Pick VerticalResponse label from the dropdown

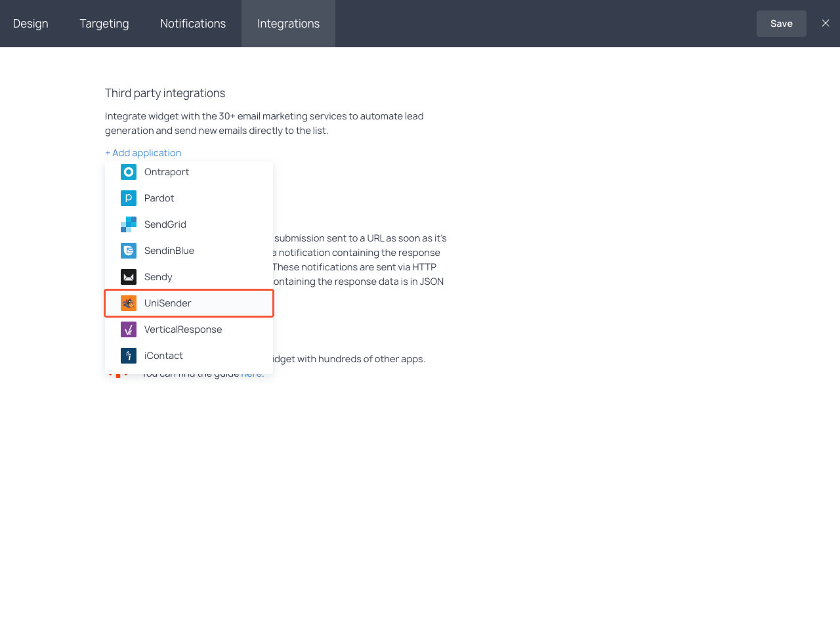tap(183, 329)
